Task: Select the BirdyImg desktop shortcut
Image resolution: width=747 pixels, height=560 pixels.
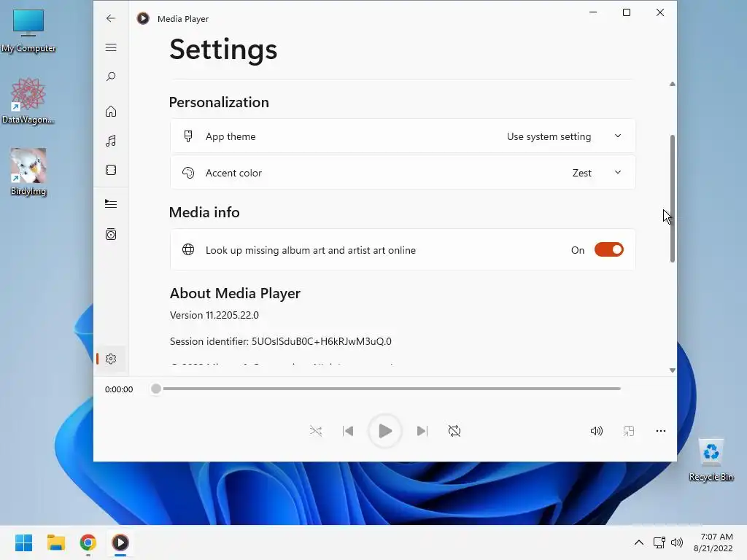Action: [x=28, y=172]
